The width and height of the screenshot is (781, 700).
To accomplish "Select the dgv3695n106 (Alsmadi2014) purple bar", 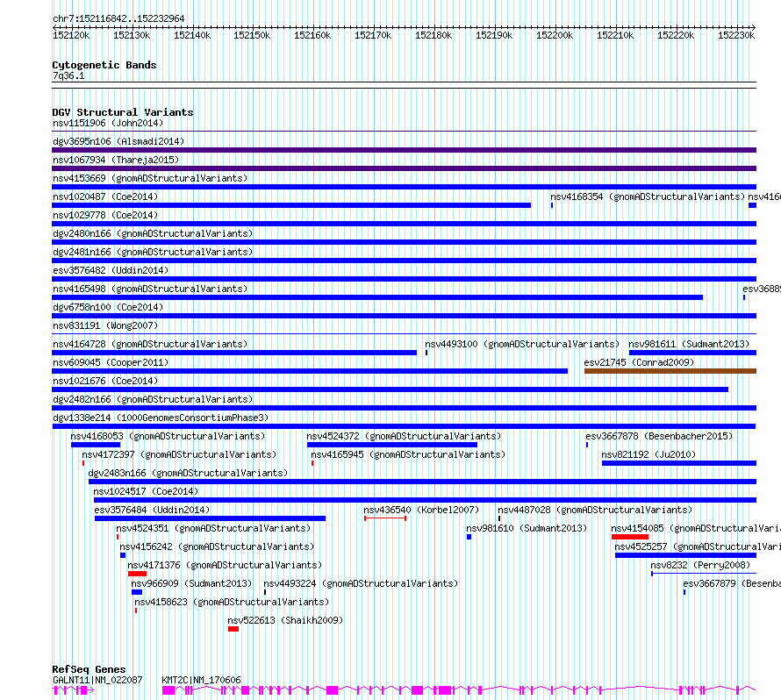I will tap(404, 150).
